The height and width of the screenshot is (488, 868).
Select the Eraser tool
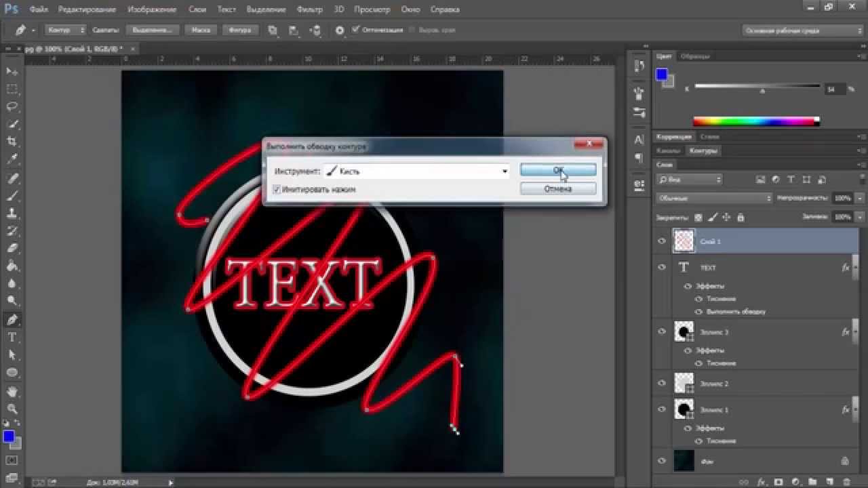[12, 249]
